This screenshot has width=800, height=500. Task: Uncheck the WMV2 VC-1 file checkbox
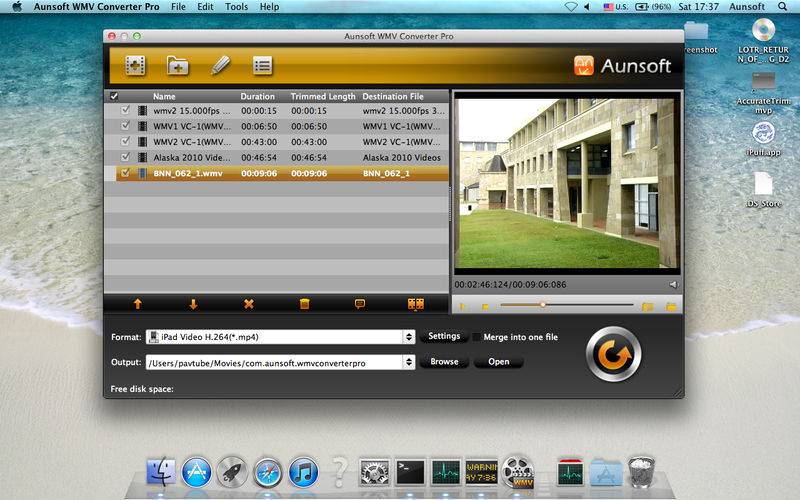(125, 141)
